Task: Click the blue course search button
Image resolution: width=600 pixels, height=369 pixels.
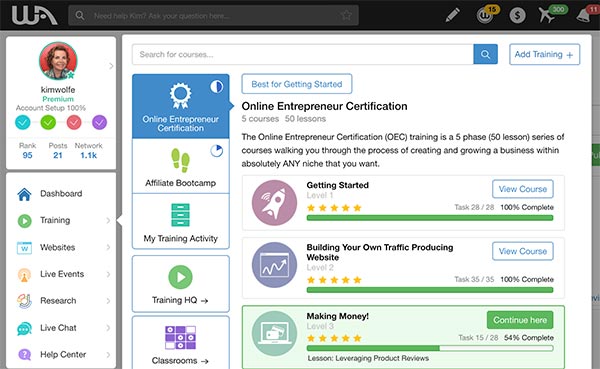Action: tap(485, 54)
